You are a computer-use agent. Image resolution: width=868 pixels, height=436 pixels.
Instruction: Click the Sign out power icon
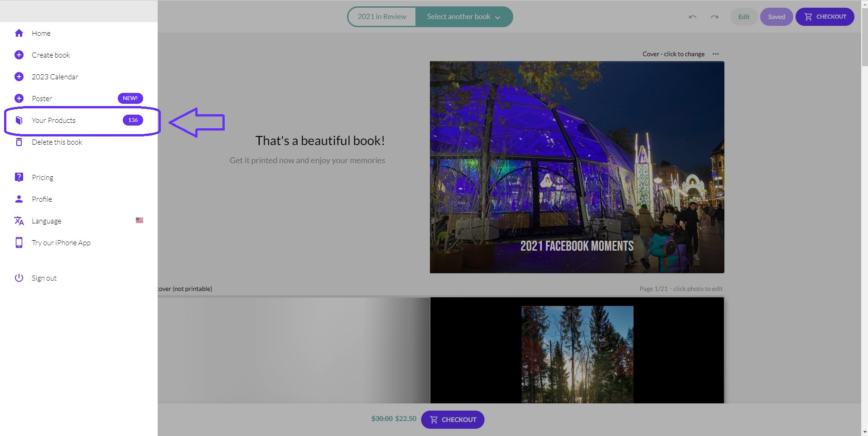(19, 278)
